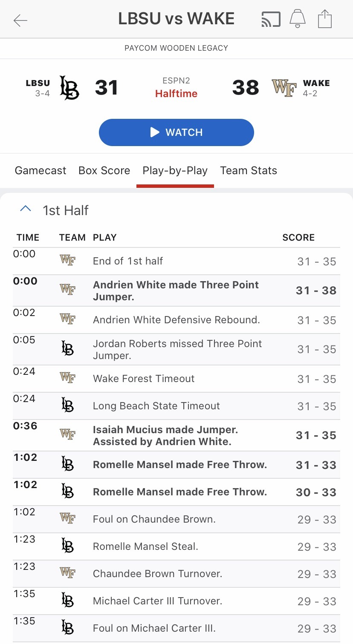Tap the WF logo on Wake Forest Timeout row
353x644 pixels.
tap(67, 378)
